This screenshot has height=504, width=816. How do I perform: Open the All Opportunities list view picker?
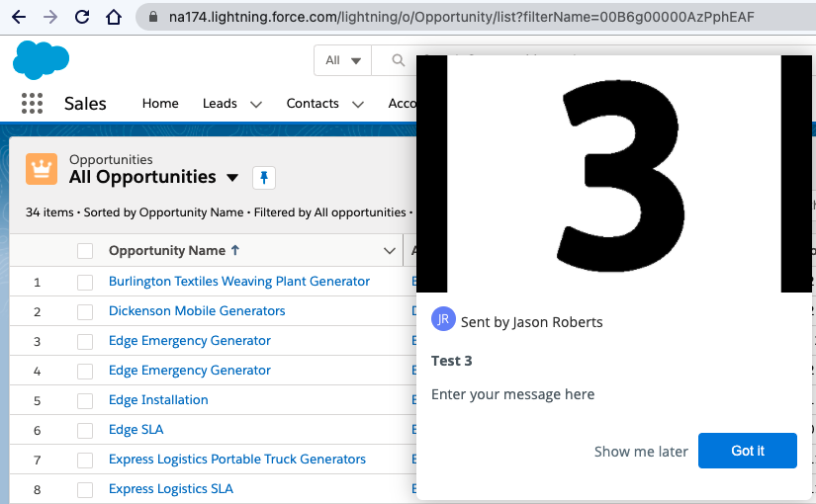232,178
